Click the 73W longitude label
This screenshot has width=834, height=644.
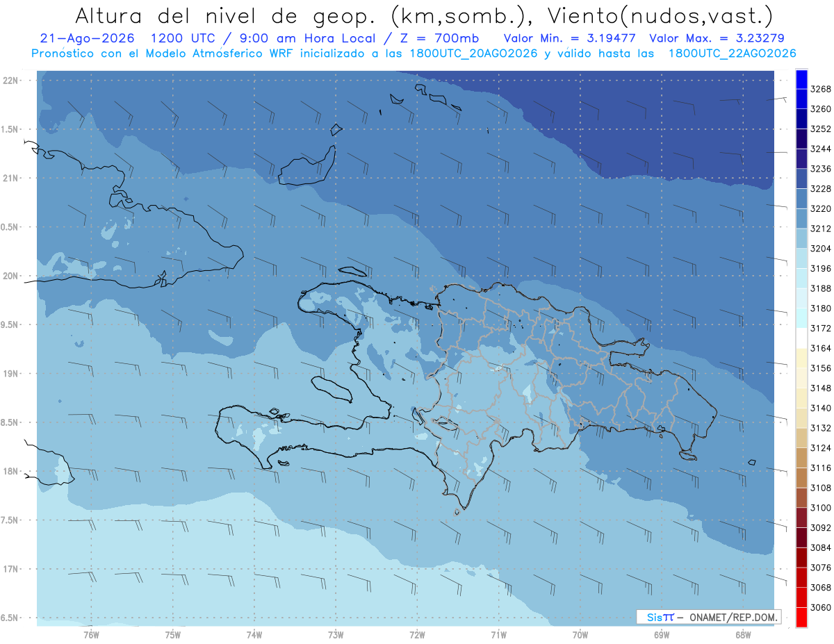tap(336, 635)
